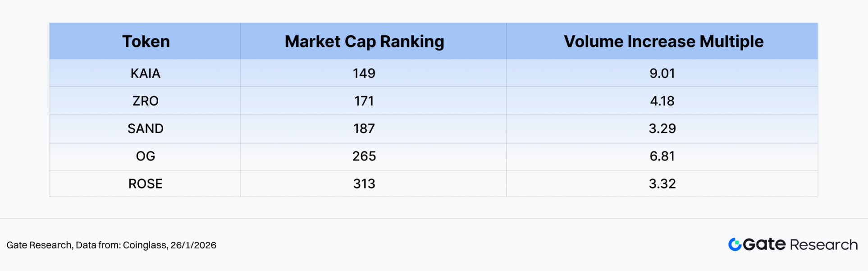Click the ranking value 187
Screen dimensions: 868x271
point(364,129)
